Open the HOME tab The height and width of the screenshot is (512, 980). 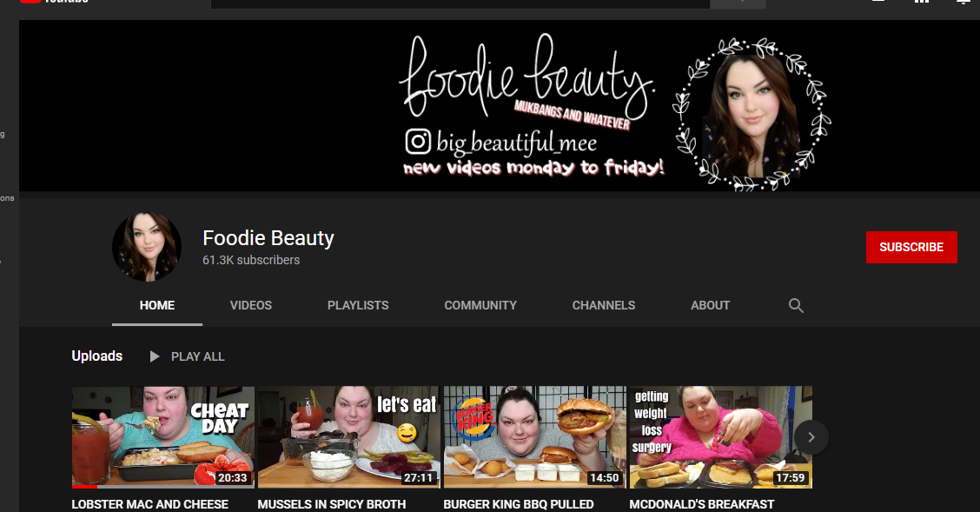coord(157,306)
